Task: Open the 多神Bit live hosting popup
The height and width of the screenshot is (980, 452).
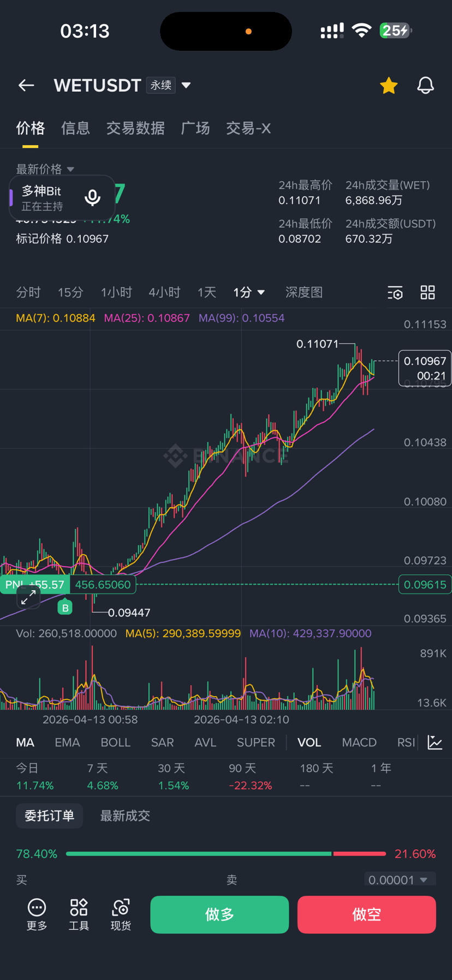Action: point(62,198)
